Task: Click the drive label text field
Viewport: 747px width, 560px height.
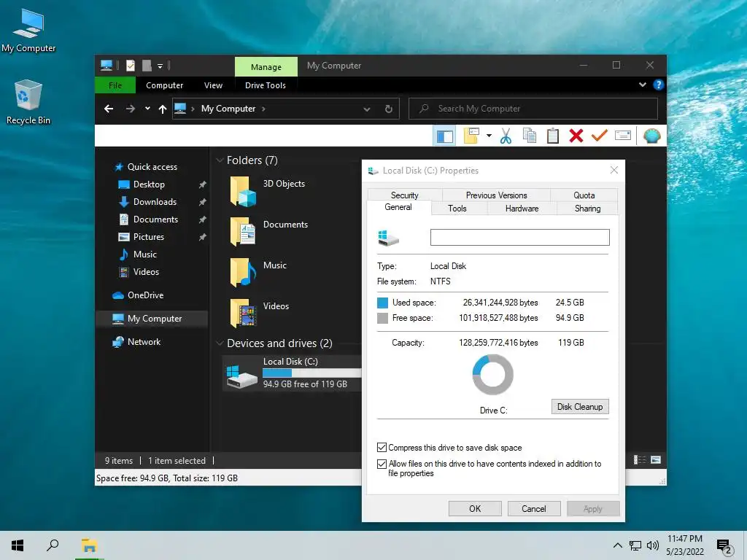Action: coord(519,237)
